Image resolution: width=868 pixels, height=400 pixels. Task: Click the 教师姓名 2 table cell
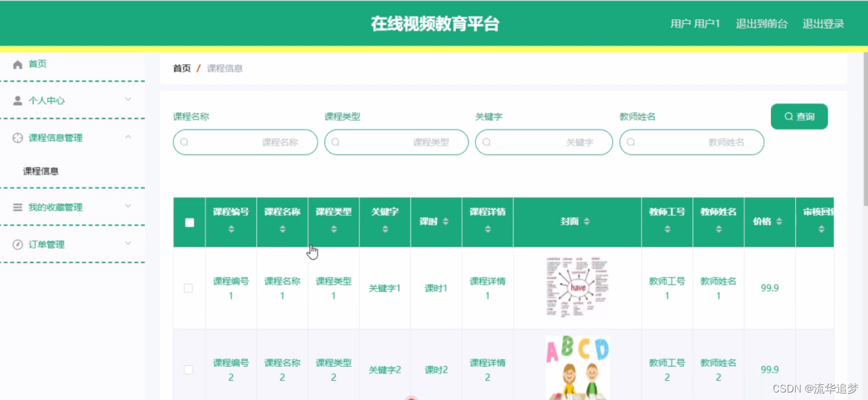click(x=718, y=370)
